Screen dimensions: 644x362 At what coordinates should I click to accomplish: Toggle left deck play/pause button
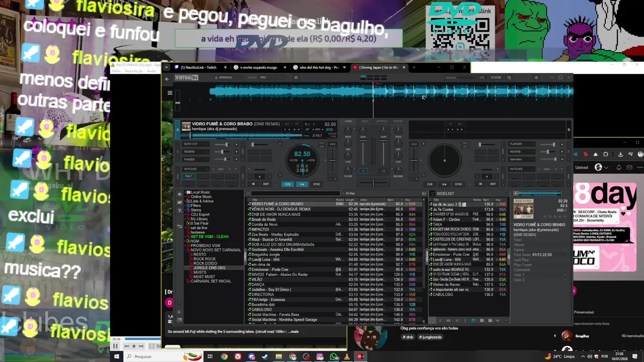pos(302,184)
